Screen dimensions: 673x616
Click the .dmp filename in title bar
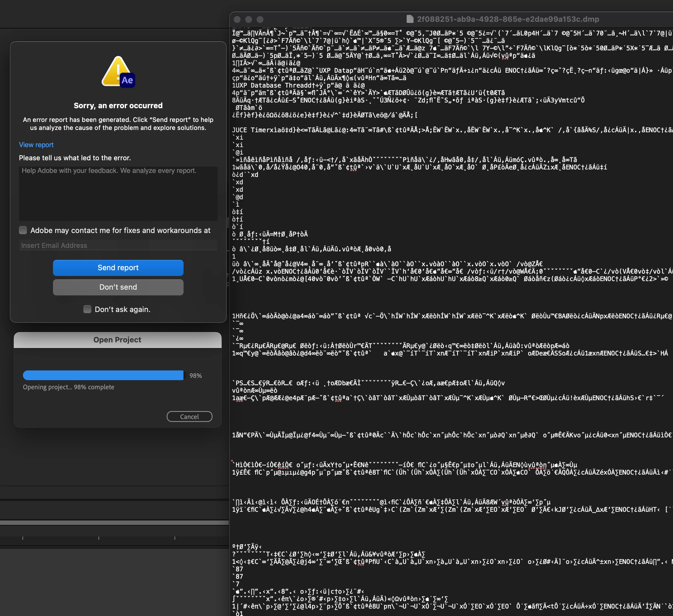click(x=508, y=19)
